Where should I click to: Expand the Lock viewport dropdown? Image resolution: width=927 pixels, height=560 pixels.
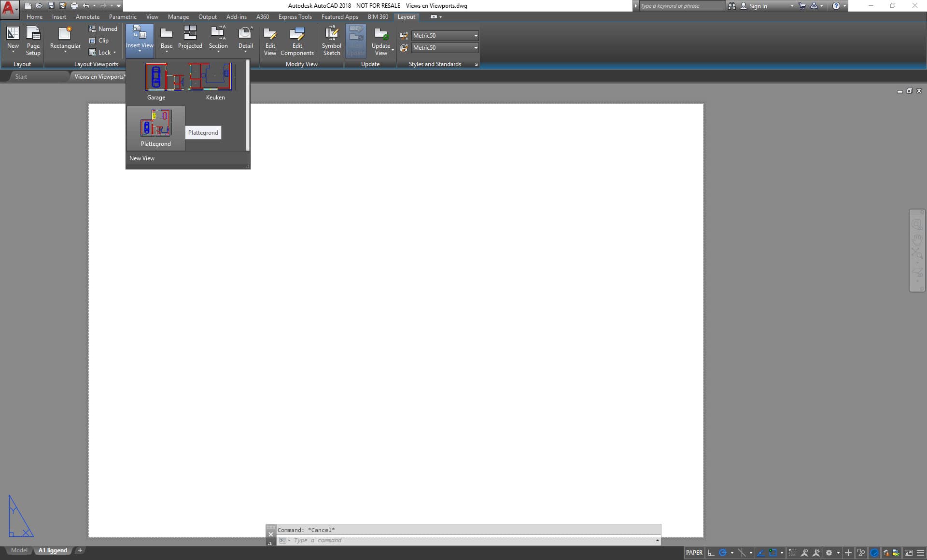pyautogui.click(x=114, y=53)
